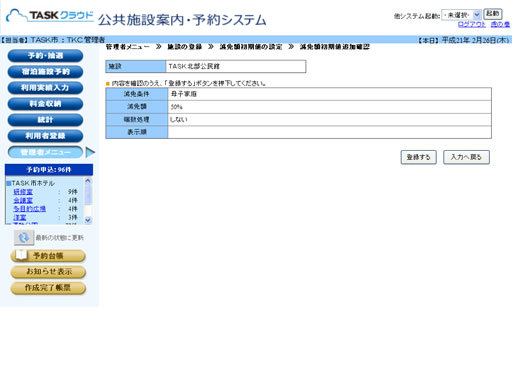Click the 50% reduction value

coord(176,107)
